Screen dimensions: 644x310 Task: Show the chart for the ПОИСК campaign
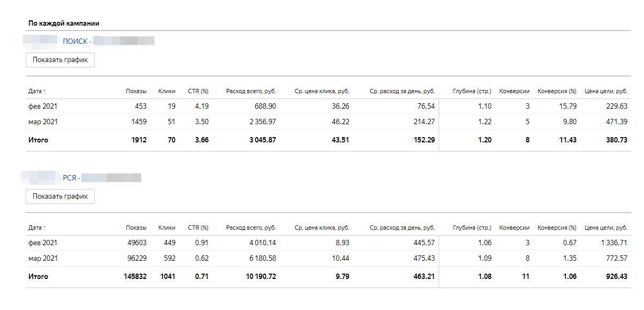60,60
